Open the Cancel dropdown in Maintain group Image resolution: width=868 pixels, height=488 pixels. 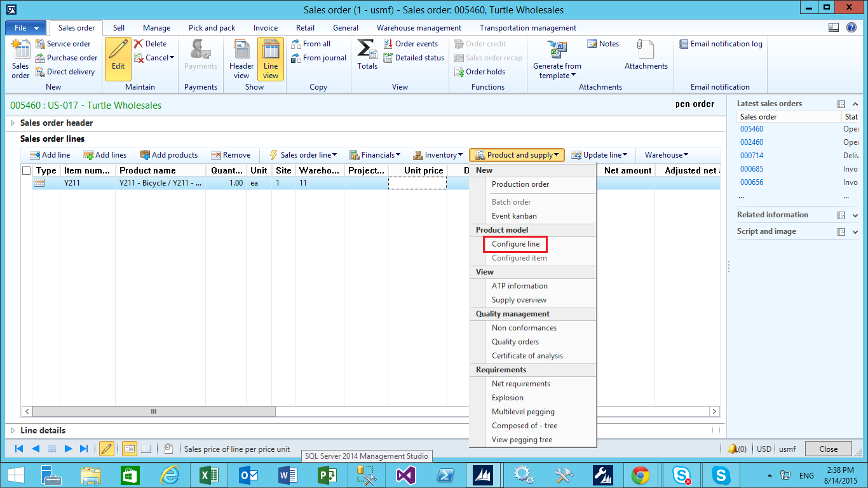coord(154,58)
